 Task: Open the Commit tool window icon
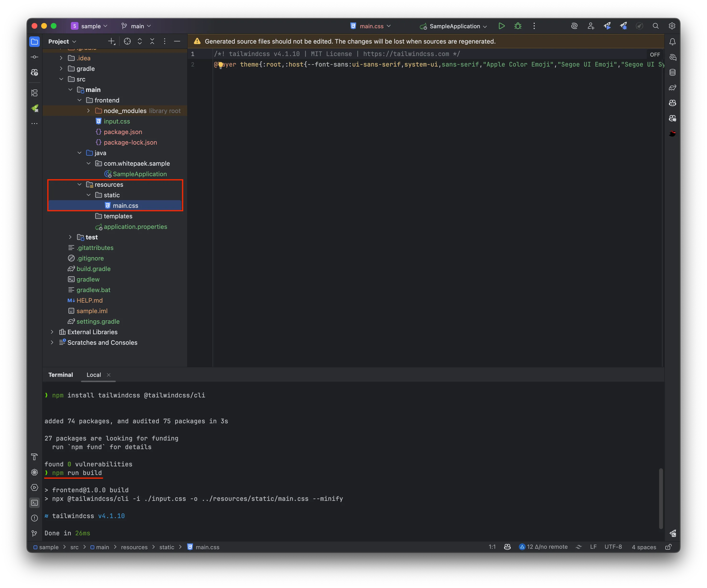[34, 57]
